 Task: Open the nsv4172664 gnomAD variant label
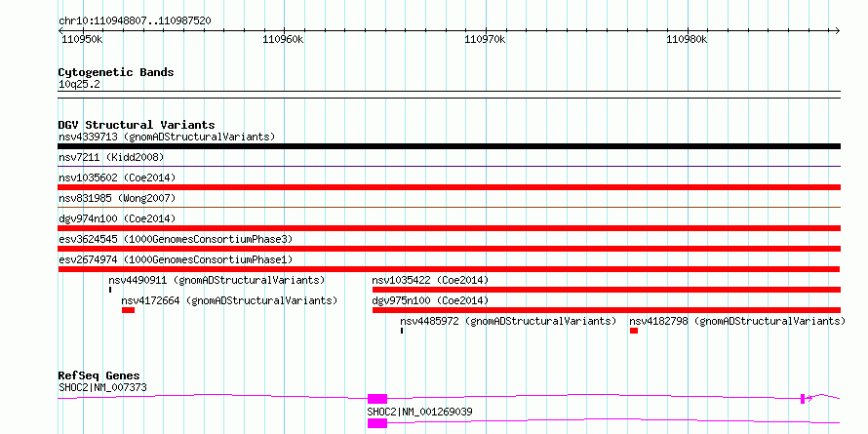pyautogui.click(x=229, y=300)
